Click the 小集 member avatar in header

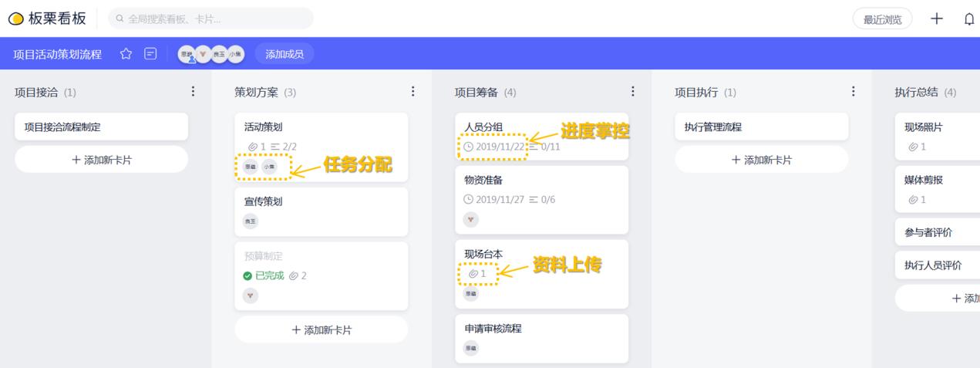234,54
